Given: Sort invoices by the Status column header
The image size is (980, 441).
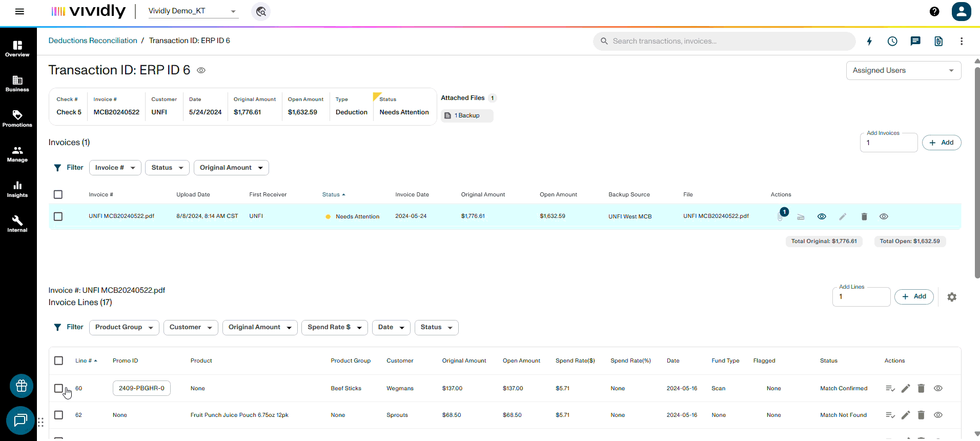Looking at the screenshot, I should point(334,194).
